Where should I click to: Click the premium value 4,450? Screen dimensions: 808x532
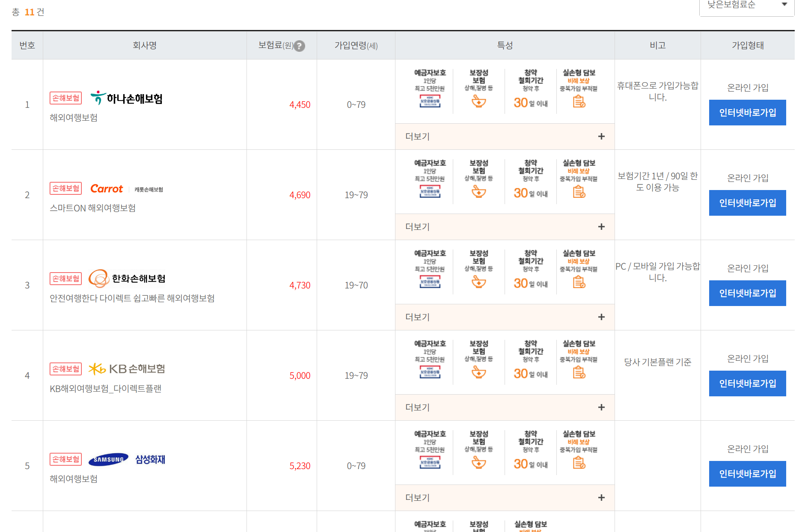300,105
